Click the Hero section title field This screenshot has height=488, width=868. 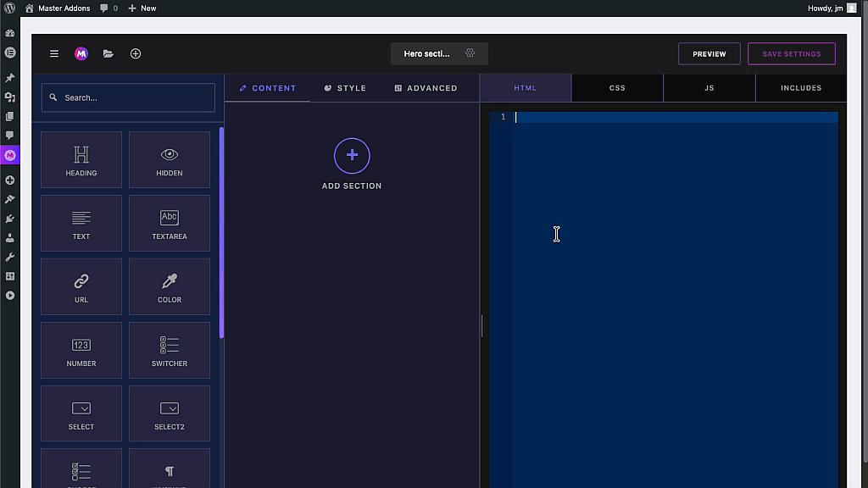point(427,53)
